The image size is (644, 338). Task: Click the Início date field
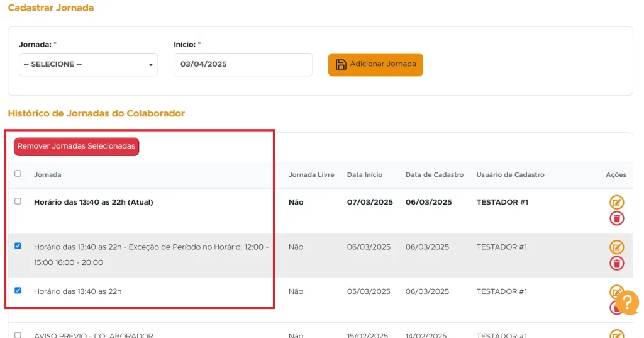(x=243, y=64)
